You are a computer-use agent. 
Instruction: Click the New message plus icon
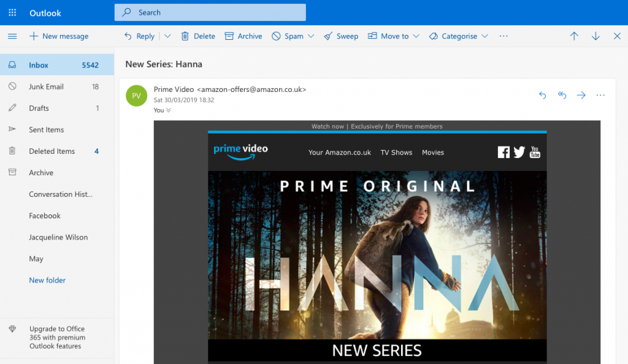click(34, 36)
